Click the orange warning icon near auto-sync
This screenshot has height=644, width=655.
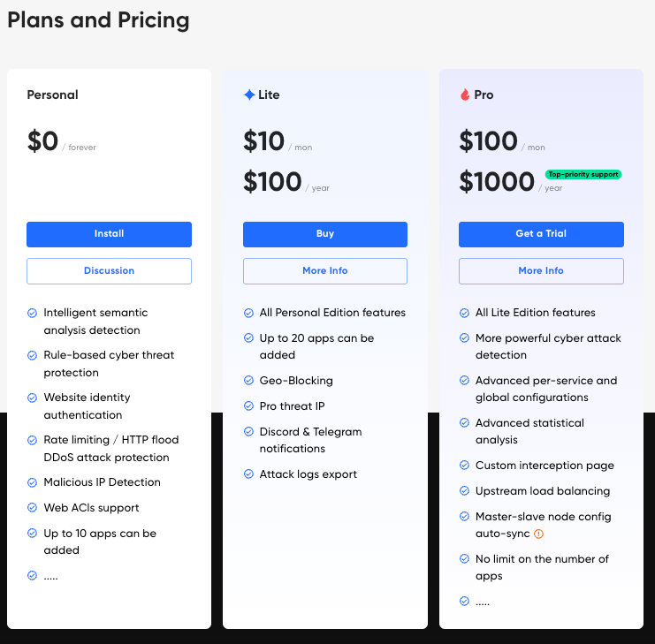(x=538, y=534)
